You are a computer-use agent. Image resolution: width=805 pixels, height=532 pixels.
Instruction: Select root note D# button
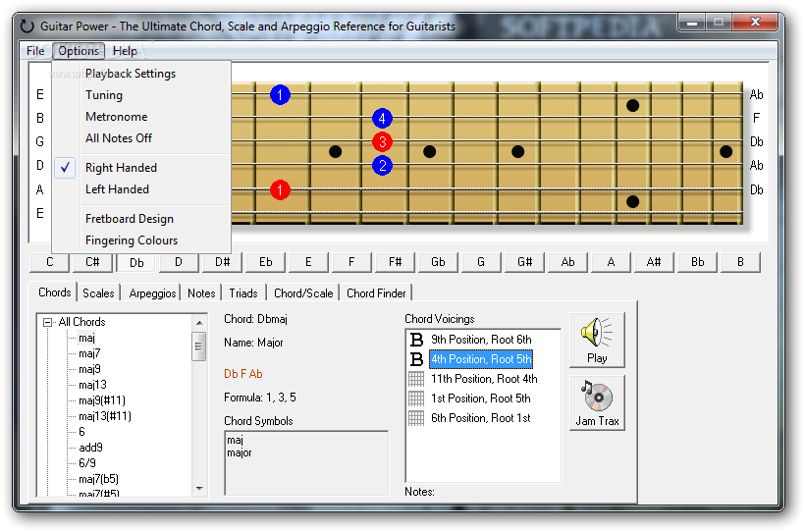[222, 262]
